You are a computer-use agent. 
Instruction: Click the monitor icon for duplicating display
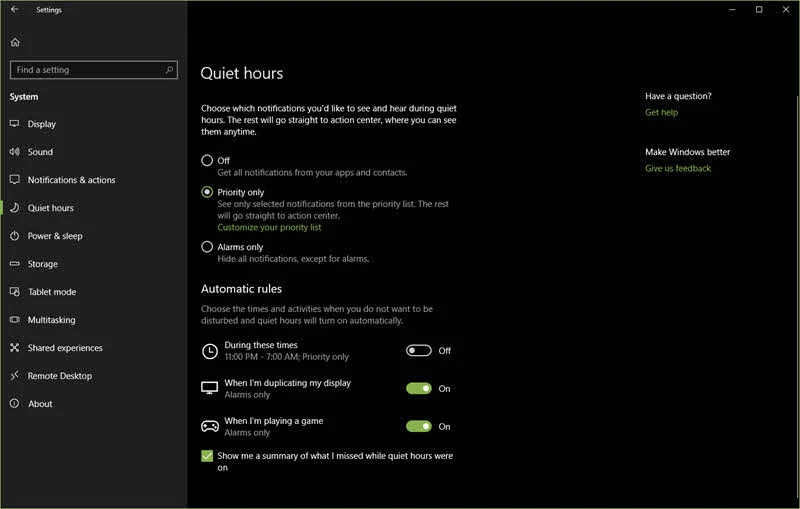[210, 388]
